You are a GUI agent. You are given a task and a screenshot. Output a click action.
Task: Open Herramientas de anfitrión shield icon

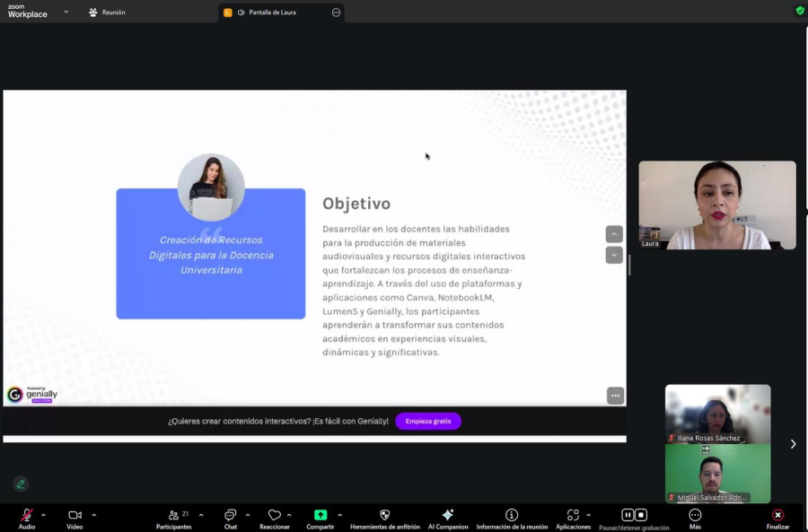pyautogui.click(x=385, y=516)
